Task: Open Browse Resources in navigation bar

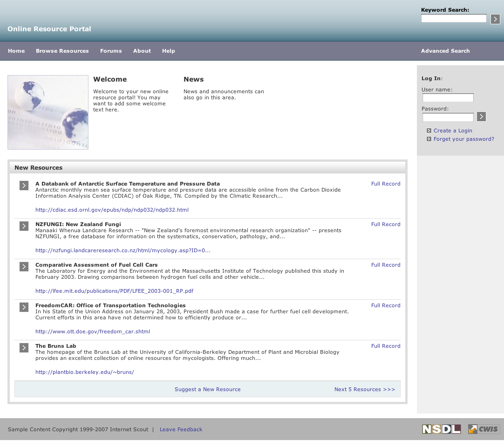Action: tap(62, 51)
